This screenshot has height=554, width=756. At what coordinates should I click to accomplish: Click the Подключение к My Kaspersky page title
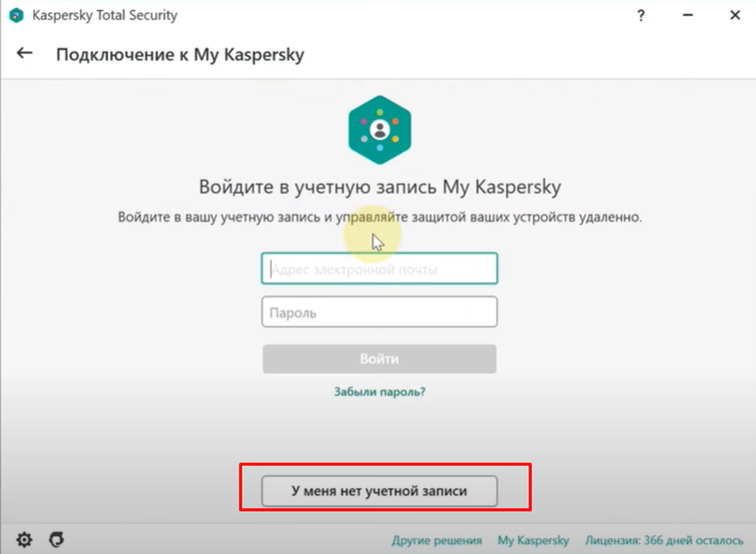coord(180,54)
